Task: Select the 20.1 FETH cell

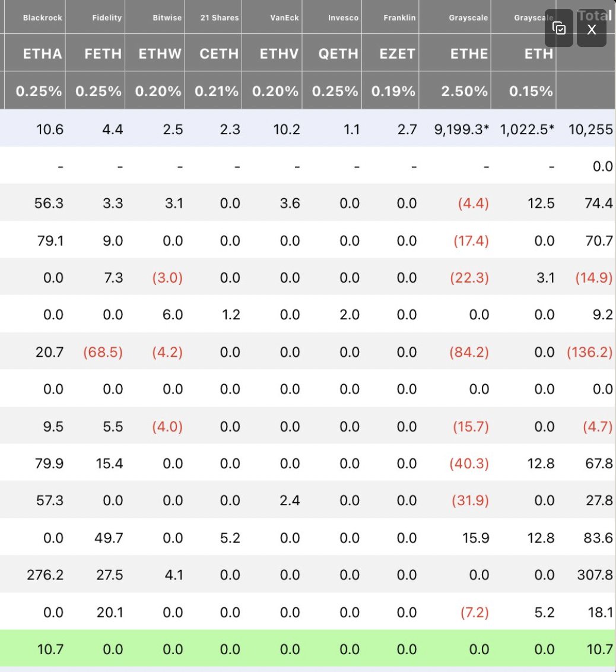Action: [x=110, y=612]
